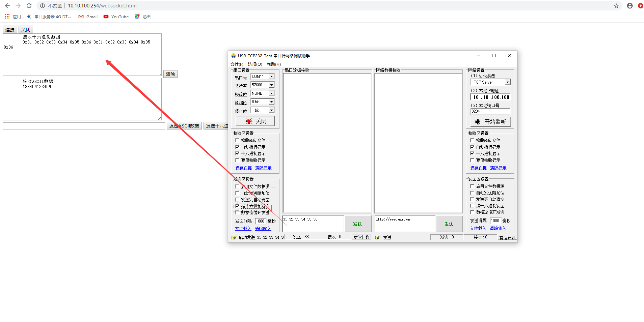The width and height of the screenshot is (644, 322).
Task: Enable serial 暂停接收显示 checkbox
Action: pyautogui.click(x=237, y=160)
